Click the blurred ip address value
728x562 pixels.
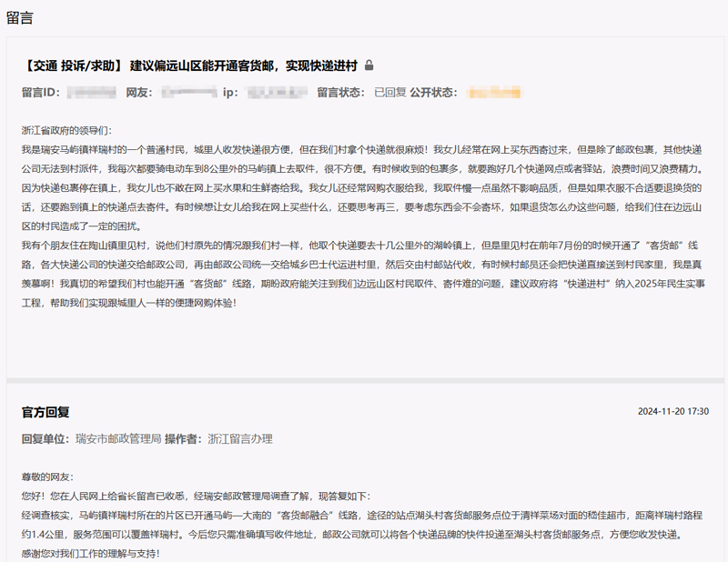click(x=277, y=93)
